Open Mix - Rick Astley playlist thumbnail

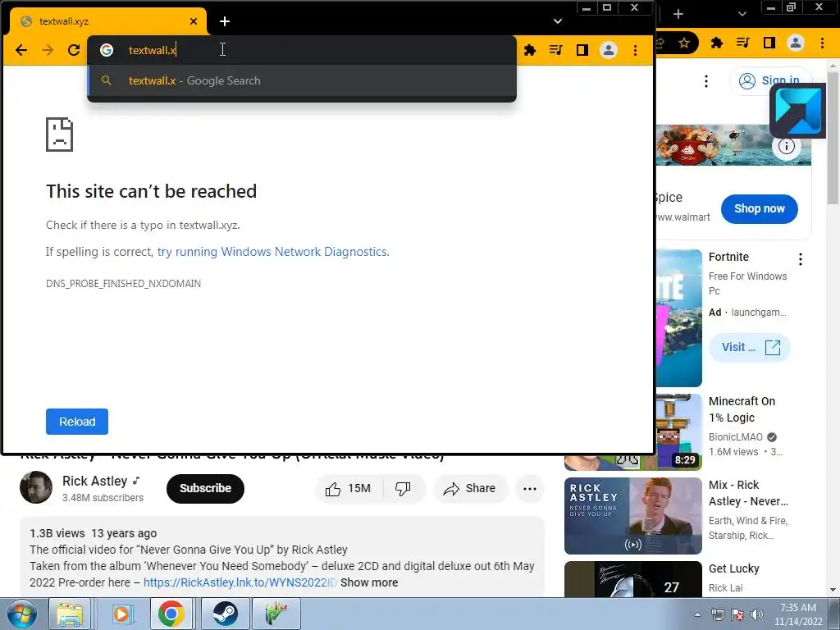pos(632,515)
